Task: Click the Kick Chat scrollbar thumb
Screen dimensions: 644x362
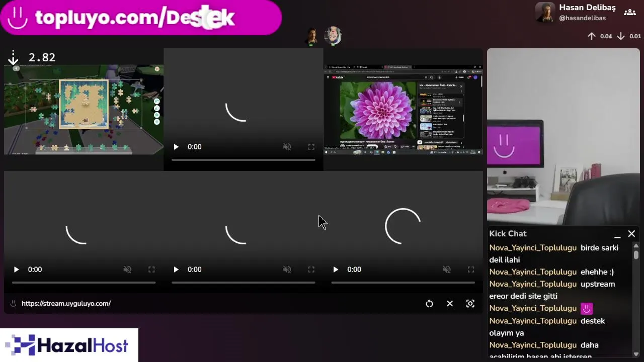Action: point(636,255)
